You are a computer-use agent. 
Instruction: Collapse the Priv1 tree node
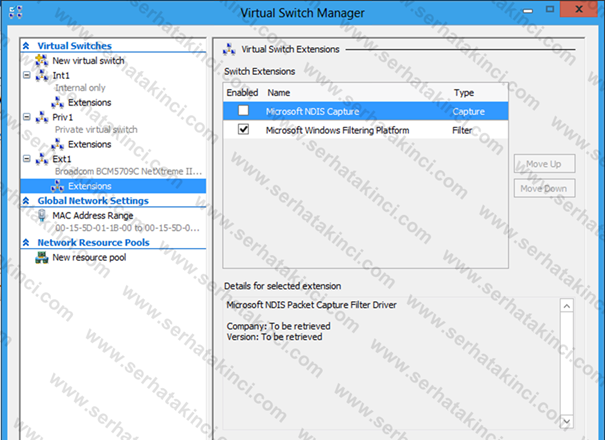27,117
